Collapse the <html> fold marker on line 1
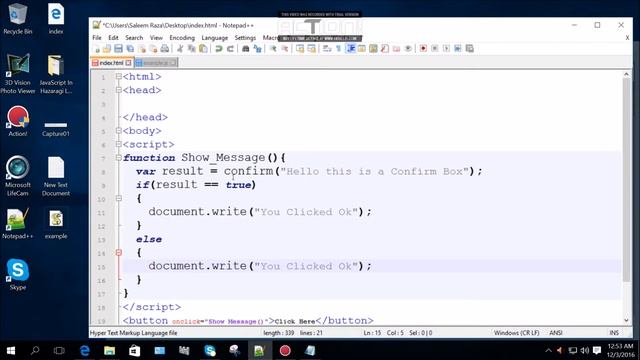Image resolution: width=640 pixels, height=360 pixels. point(118,76)
